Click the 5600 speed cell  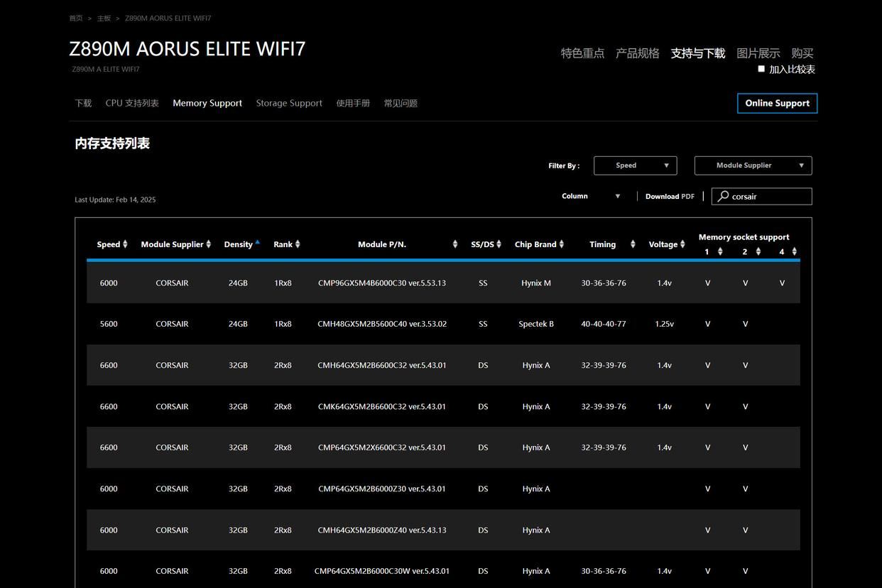tap(109, 324)
